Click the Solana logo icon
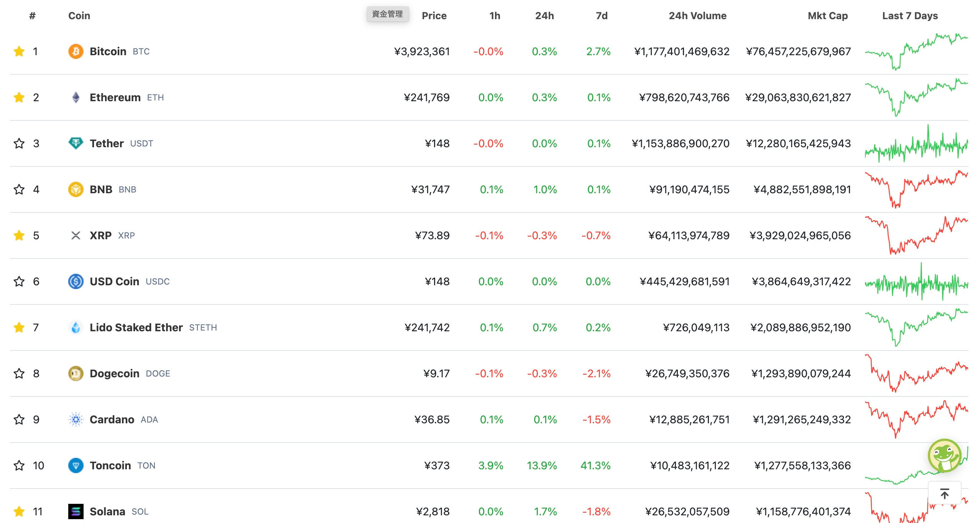The width and height of the screenshot is (980, 523). pyautogui.click(x=76, y=511)
